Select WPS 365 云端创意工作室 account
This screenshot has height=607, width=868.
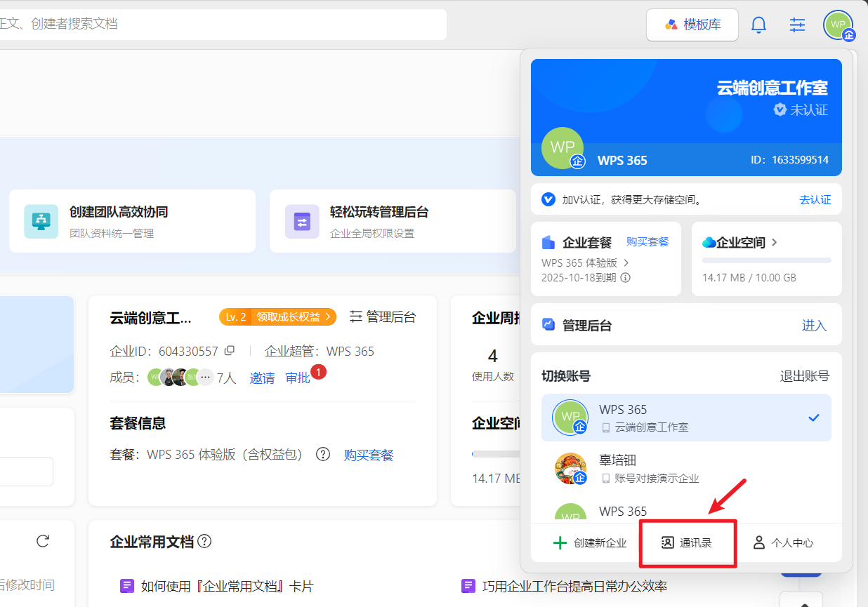pyautogui.click(x=686, y=418)
